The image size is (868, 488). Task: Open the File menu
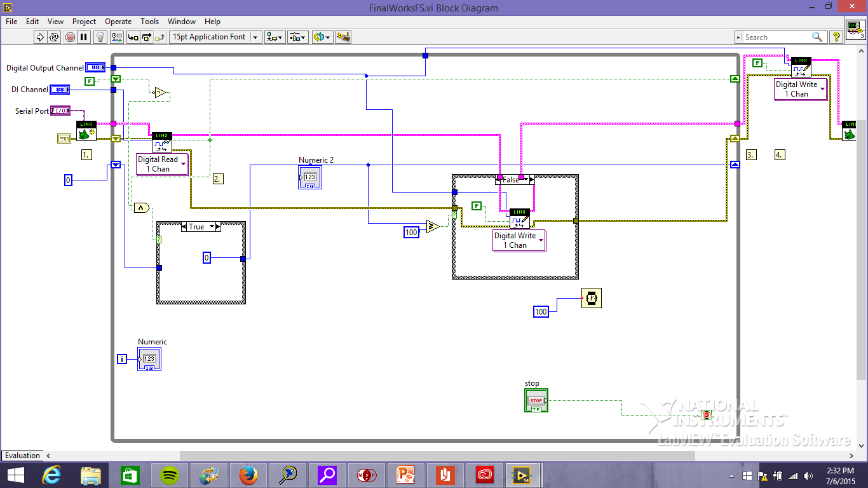[11, 22]
